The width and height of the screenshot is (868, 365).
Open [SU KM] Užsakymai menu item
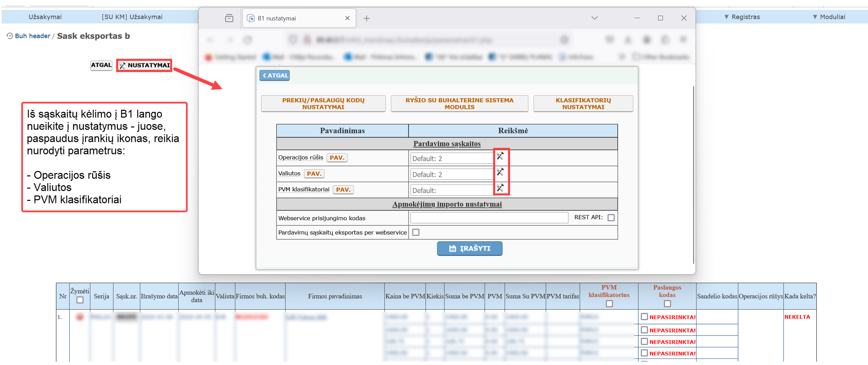pyautogui.click(x=132, y=17)
